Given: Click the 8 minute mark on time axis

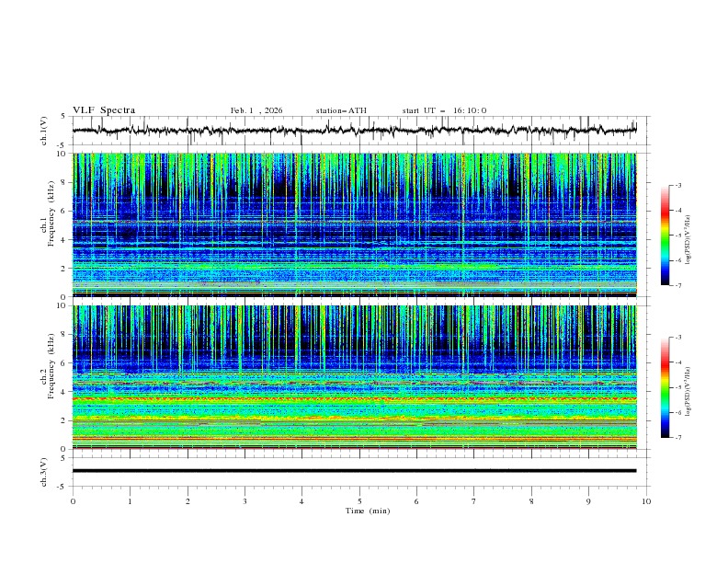Looking at the screenshot, I should tap(531, 501).
